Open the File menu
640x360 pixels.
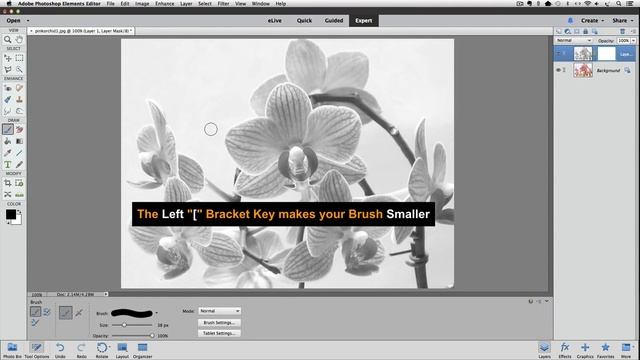click(111, 4)
